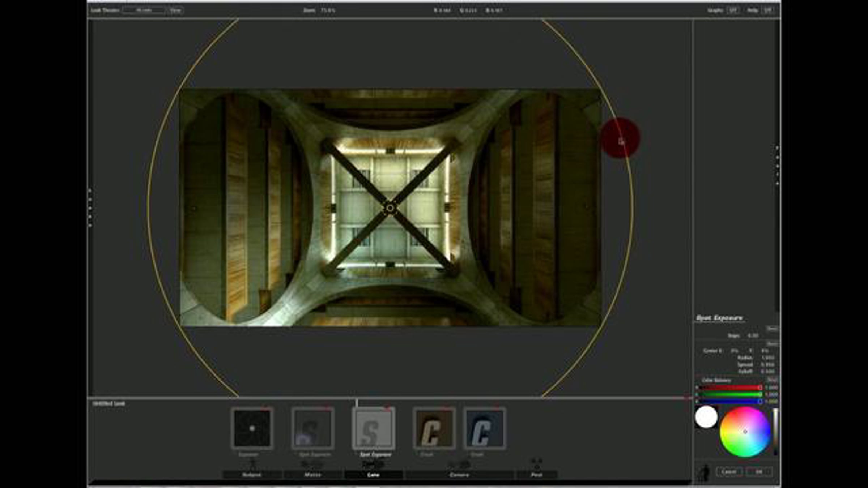Click the OK button
This screenshot has height=488, width=868.
pyautogui.click(x=759, y=472)
